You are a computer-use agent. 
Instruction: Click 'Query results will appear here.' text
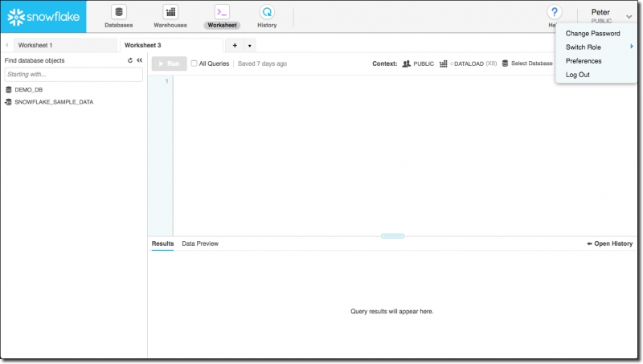391,312
